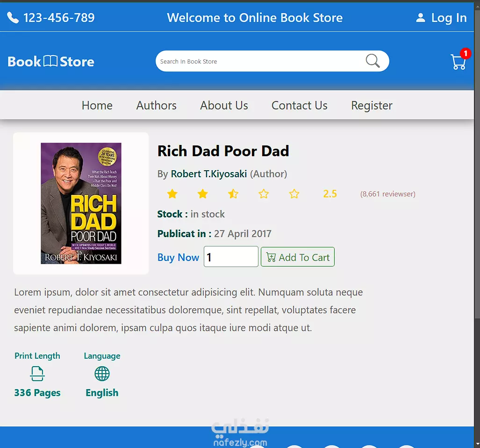Click the 2.5 rating value
Image resolution: width=480 pixels, height=448 pixels.
click(330, 194)
